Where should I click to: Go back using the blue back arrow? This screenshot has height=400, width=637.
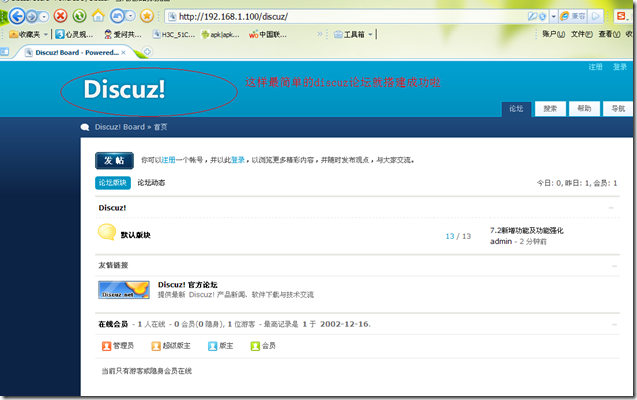[17, 16]
